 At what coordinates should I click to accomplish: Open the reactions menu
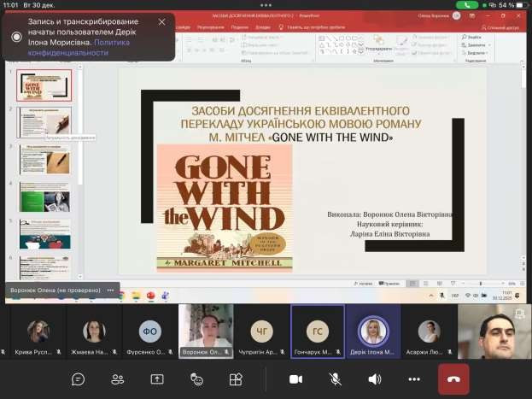click(x=196, y=378)
